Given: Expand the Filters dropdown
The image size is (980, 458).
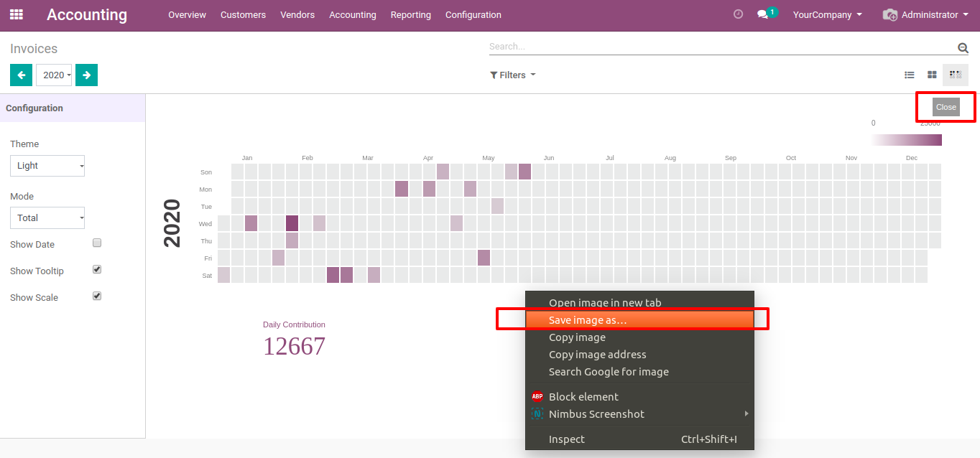Looking at the screenshot, I should 513,75.
